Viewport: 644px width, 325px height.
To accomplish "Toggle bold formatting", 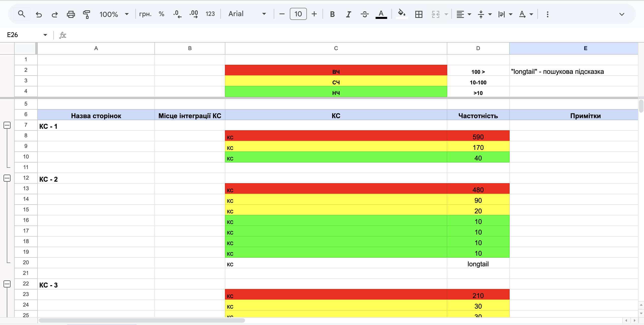I will 332,14.
